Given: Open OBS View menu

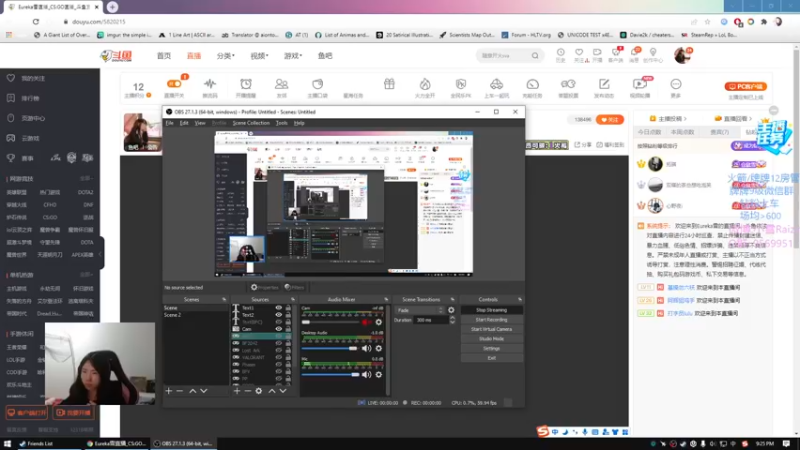Looking at the screenshot, I should tap(200, 123).
